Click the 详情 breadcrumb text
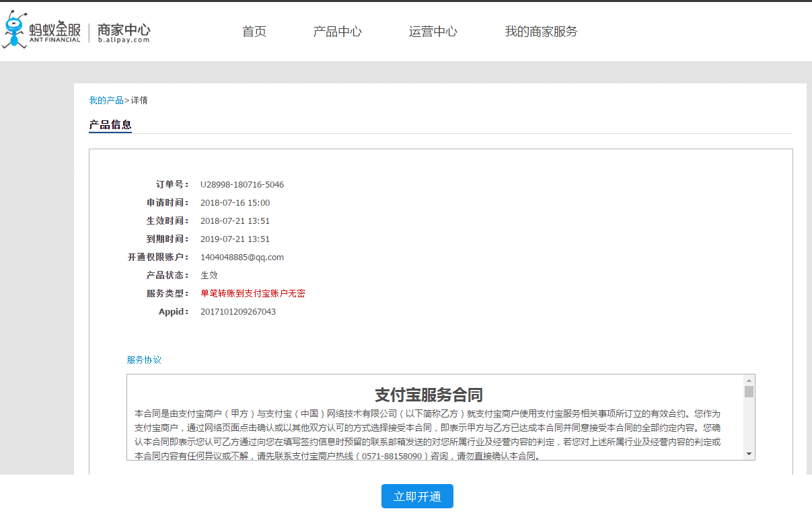812x513 pixels. (139, 100)
